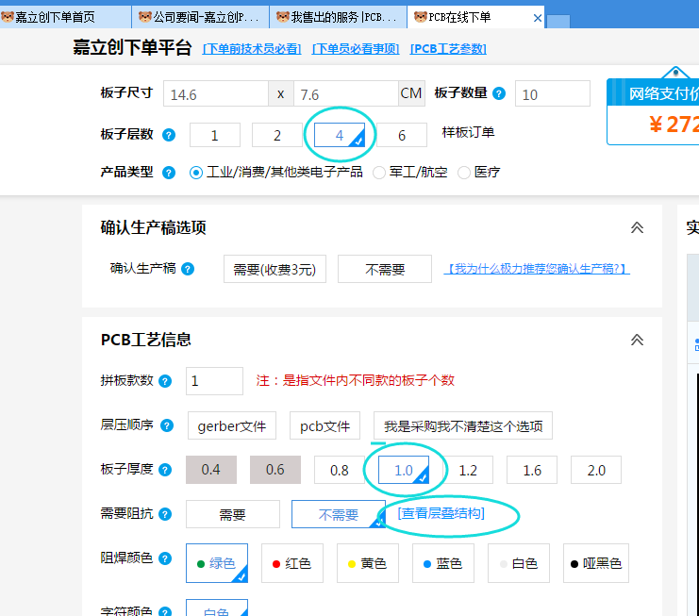
Task: Click board length field 14.6
Action: click(x=216, y=93)
